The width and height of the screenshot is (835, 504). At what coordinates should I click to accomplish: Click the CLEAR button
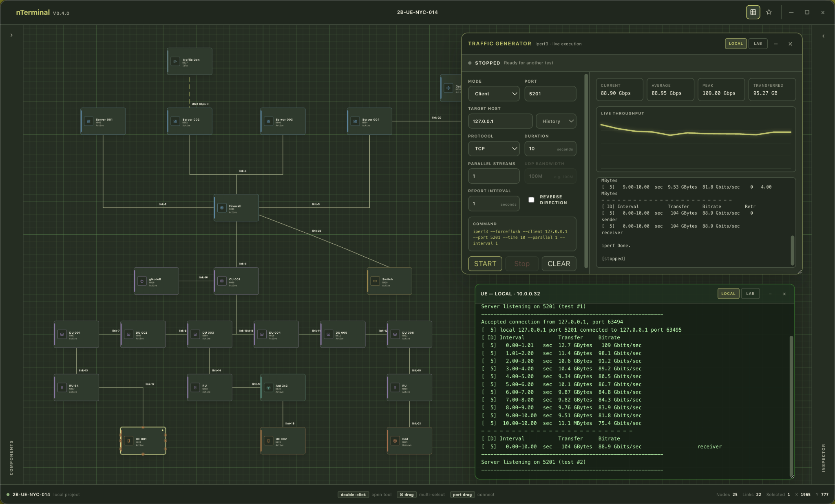(559, 264)
